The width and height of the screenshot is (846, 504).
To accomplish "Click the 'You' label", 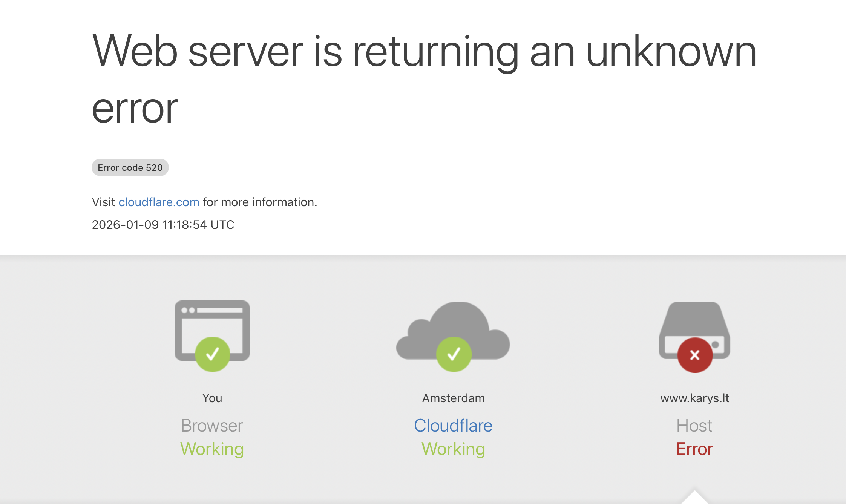I will tap(212, 398).
